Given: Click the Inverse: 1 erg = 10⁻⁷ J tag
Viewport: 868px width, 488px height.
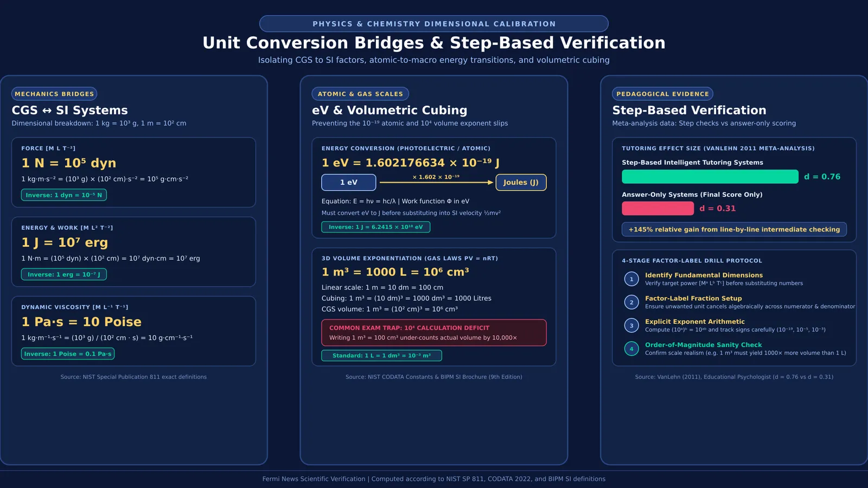Looking at the screenshot, I should (64, 274).
